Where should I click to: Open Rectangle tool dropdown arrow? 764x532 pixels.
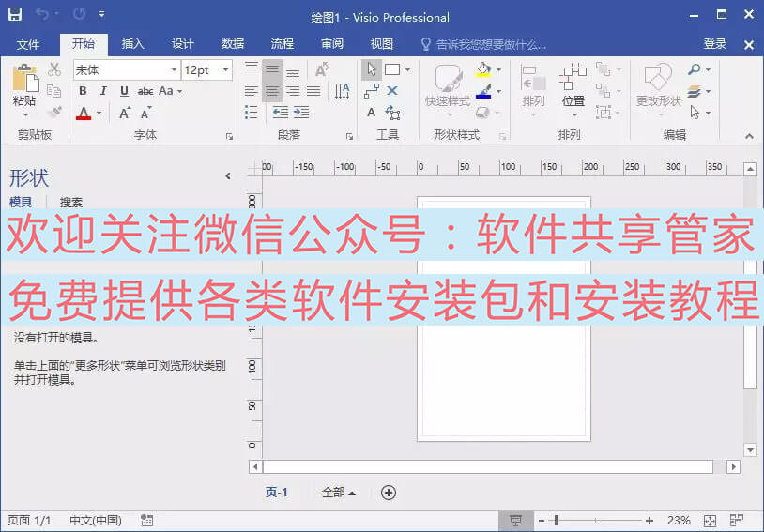(408, 70)
